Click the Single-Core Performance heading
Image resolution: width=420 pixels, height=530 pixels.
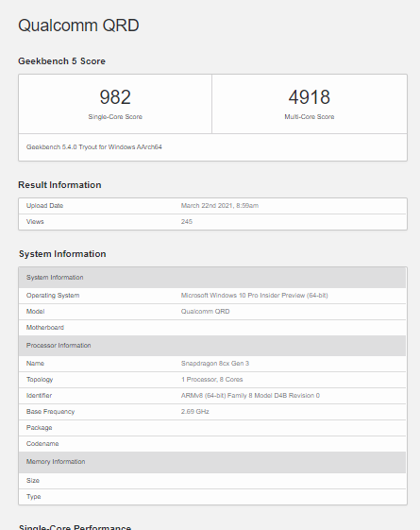[x=75, y=526]
